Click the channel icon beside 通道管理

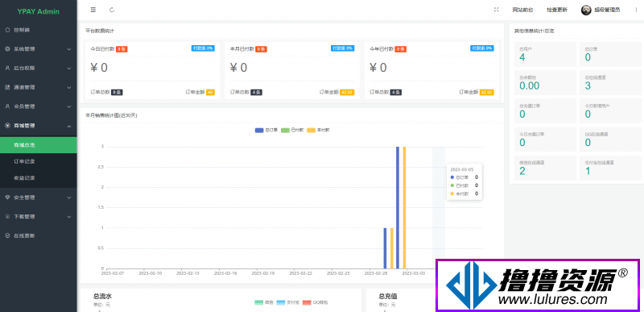point(7,87)
